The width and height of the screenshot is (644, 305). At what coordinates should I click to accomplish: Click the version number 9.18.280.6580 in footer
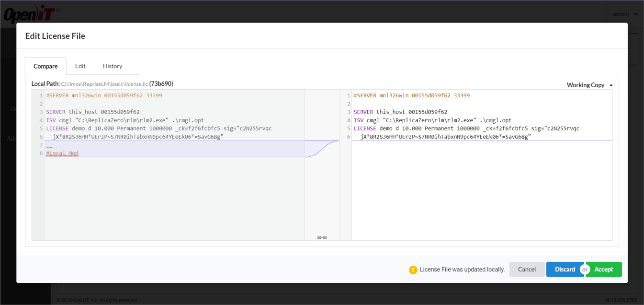pos(621,300)
